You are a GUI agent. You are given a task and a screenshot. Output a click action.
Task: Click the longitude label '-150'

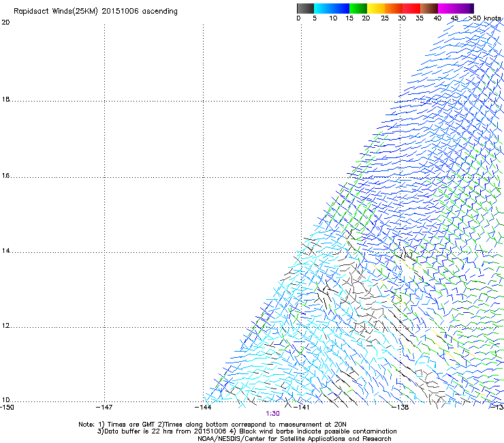pos(7,408)
